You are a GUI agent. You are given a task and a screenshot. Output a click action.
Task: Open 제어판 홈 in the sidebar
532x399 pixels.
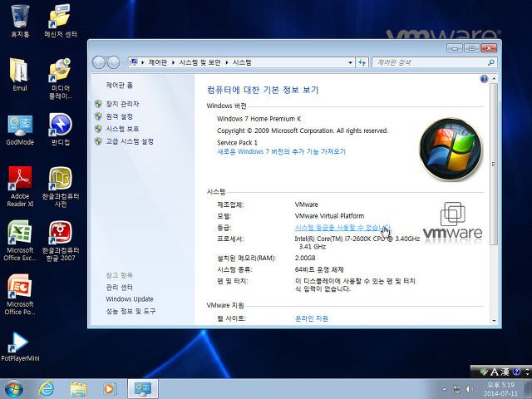coord(119,85)
